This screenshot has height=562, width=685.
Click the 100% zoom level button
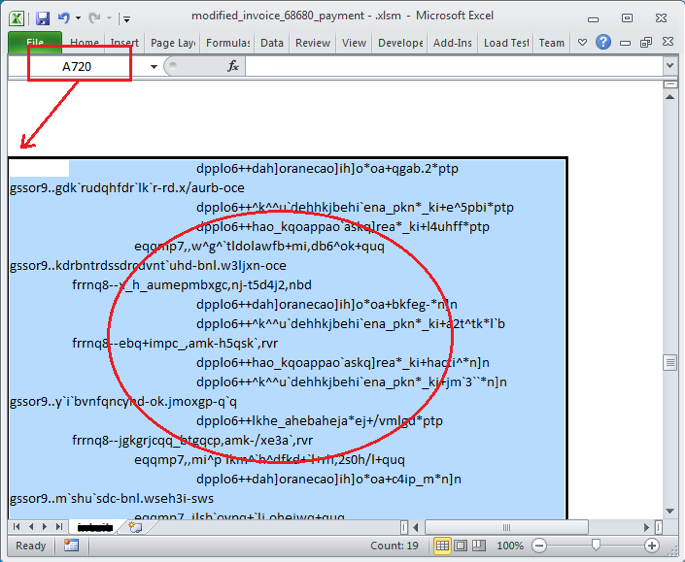pyautogui.click(x=510, y=546)
